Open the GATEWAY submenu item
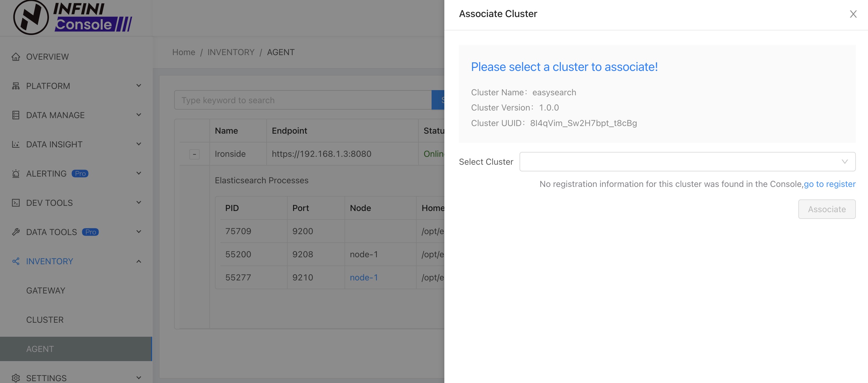868x383 pixels. (x=76, y=290)
